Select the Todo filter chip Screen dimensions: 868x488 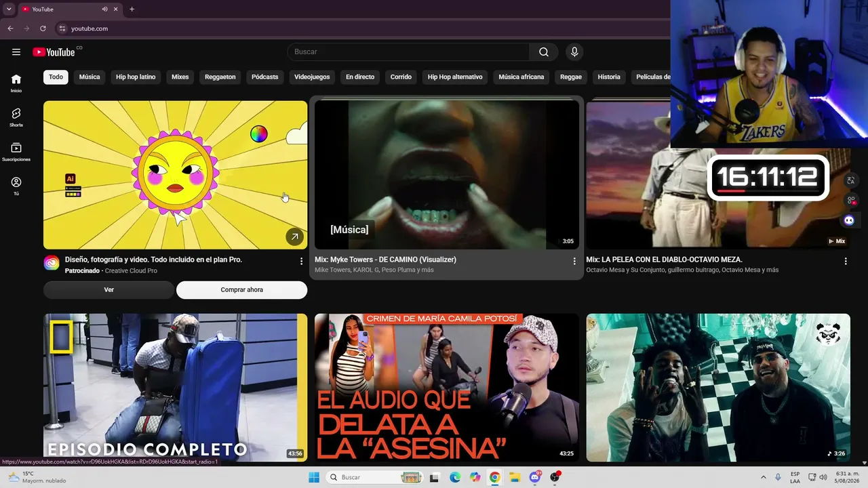(56, 77)
